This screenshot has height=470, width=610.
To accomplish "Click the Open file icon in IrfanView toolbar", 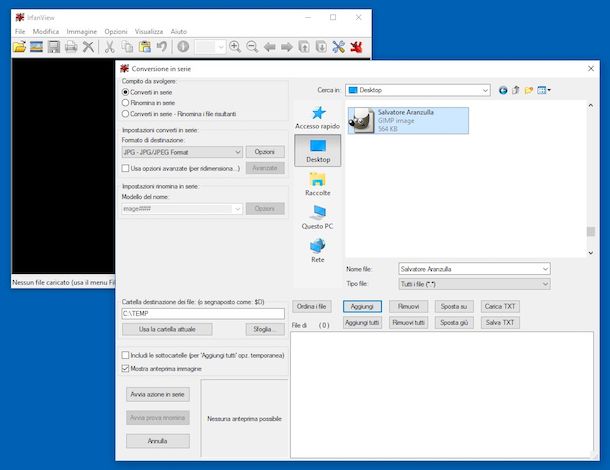I will coord(19,47).
